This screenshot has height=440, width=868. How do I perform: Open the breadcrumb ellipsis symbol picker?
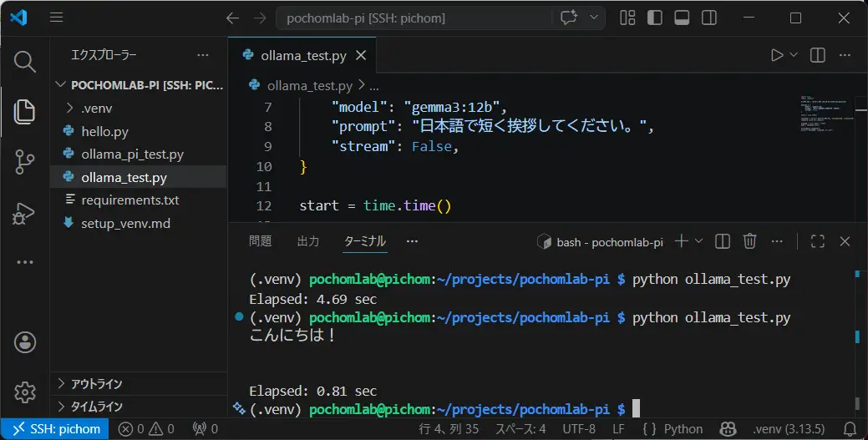coord(374,86)
